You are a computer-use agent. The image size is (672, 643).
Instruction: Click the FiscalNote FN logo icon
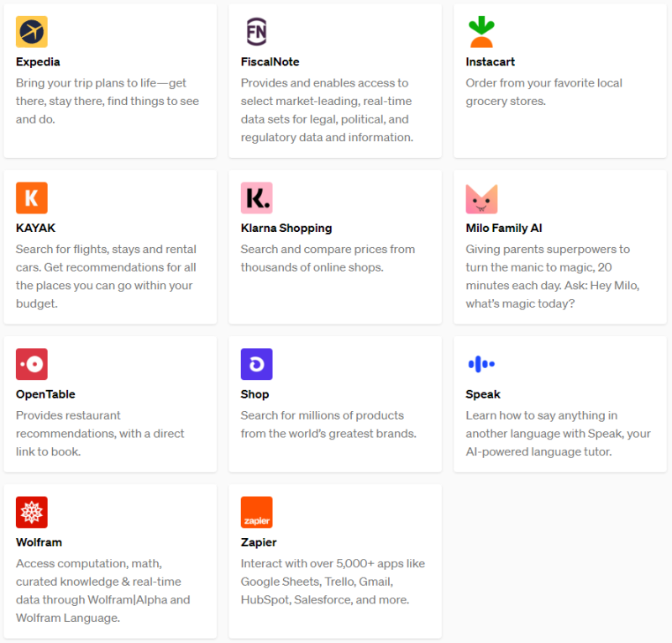tap(257, 32)
